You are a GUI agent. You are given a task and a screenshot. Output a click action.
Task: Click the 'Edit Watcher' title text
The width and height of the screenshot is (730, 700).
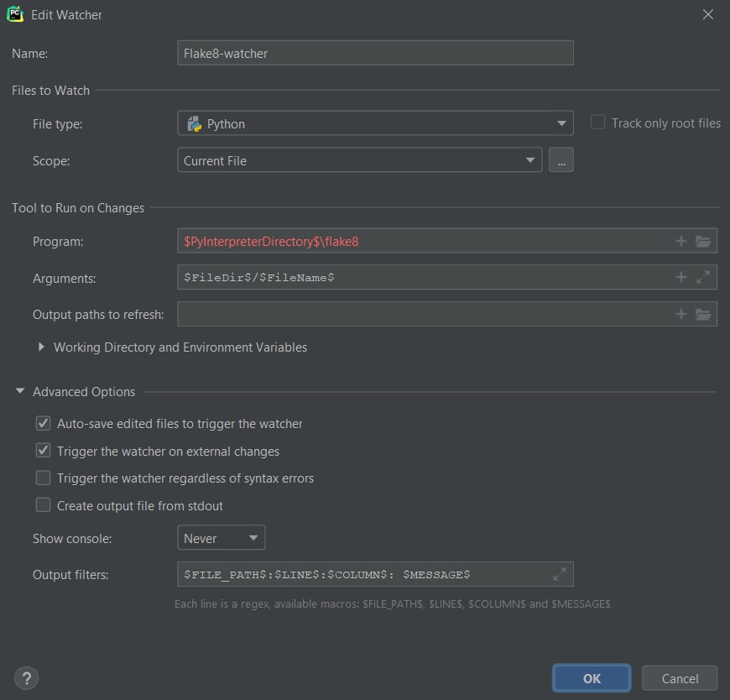click(x=66, y=15)
